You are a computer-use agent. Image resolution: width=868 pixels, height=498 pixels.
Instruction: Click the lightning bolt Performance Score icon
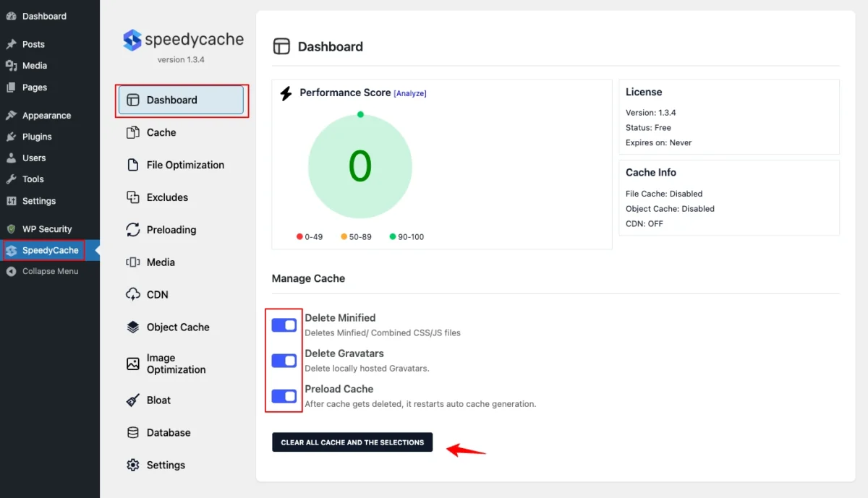tap(286, 93)
